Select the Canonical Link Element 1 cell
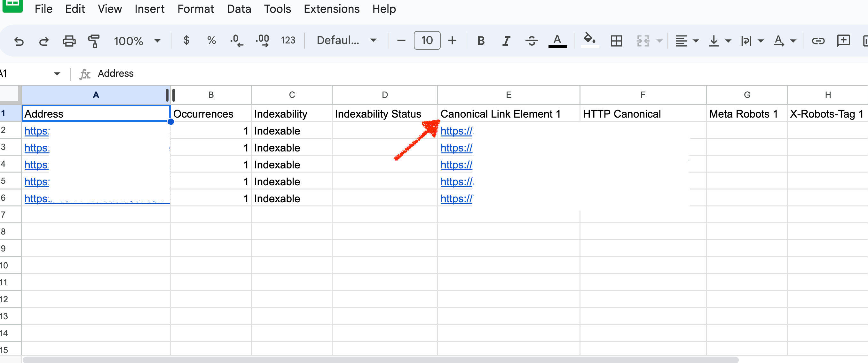Viewport: 868px width, 363px height. [509, 113]
